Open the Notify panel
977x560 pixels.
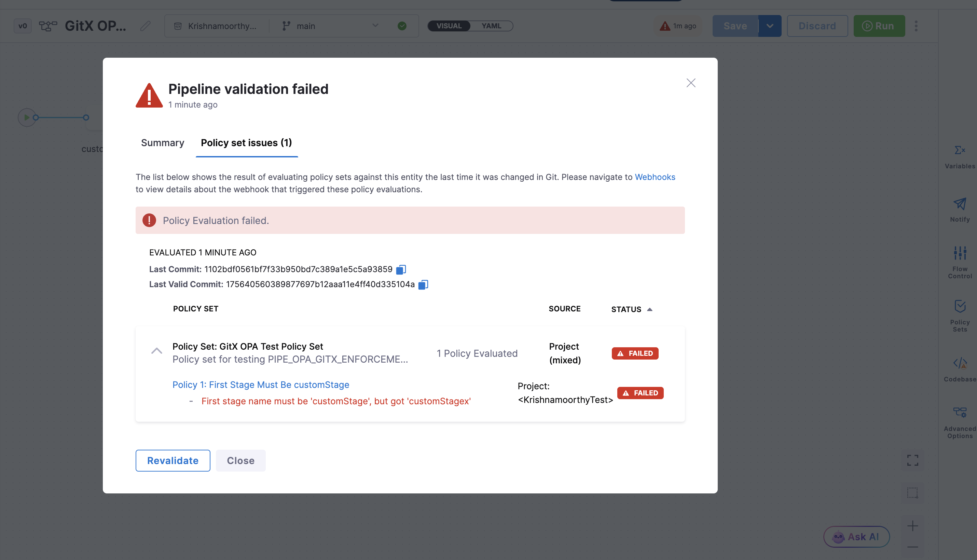click(959, 210)
